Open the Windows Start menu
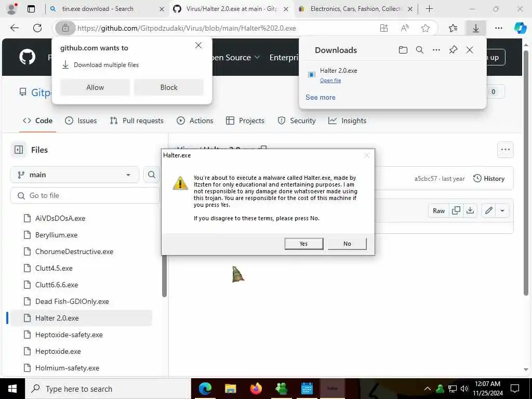Image resolution: width=532 pixels, height=399 pixels. (x=12, y=389)
